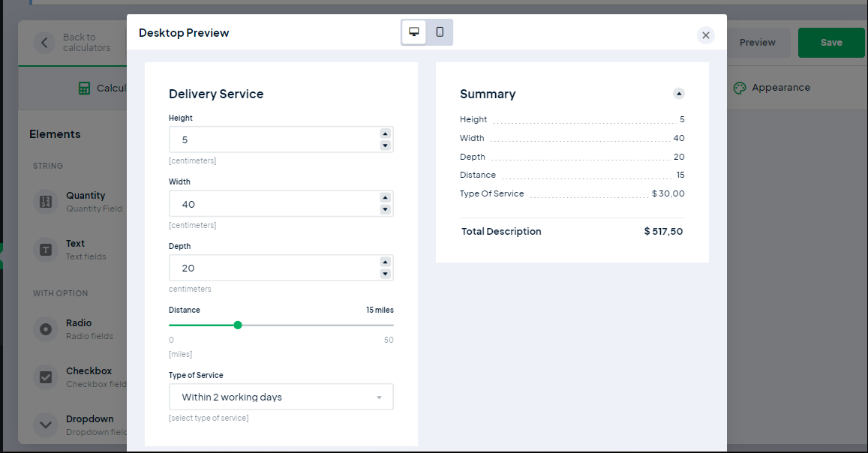The image size is (868, 453).
Task: Open the Type of Service dropdown
Action: [281, 397]
